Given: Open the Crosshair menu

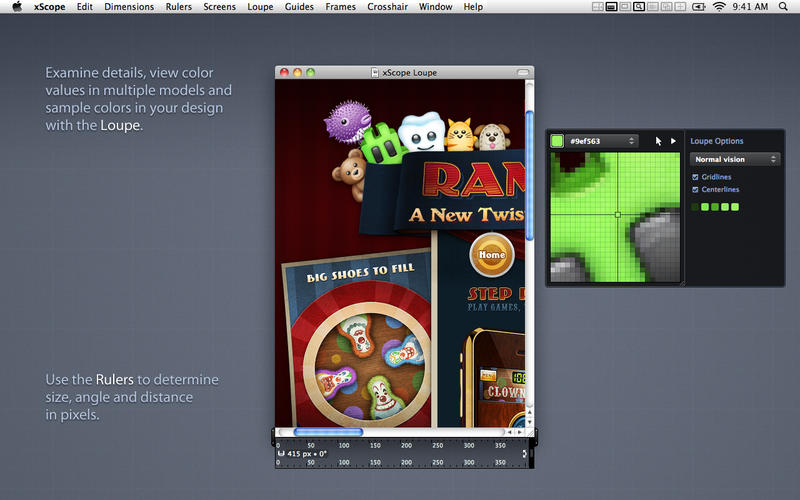Looking at the screenshot, I should [386, 7].
